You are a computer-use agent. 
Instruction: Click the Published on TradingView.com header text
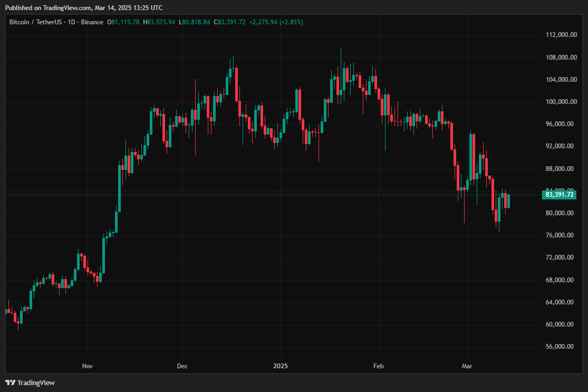(84, 8)
